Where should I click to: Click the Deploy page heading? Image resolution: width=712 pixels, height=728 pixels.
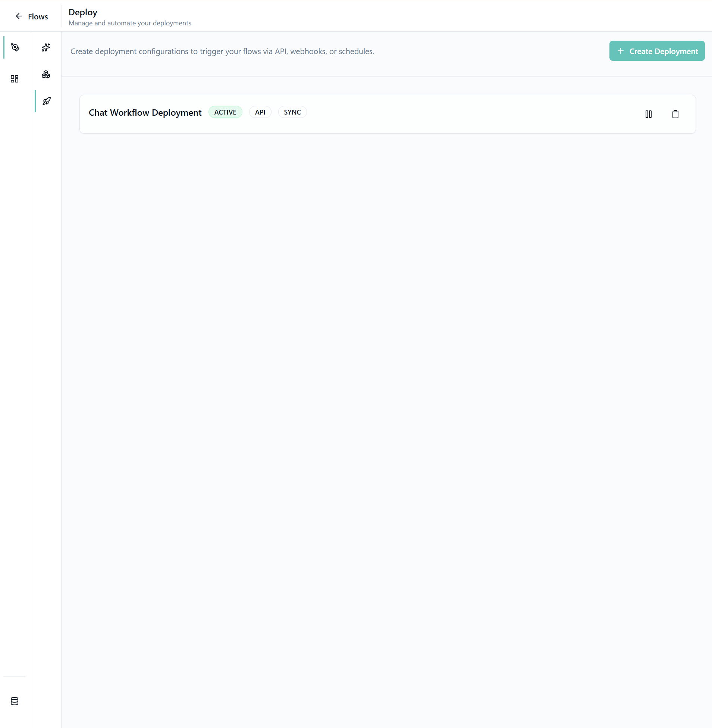pos(83,12)
